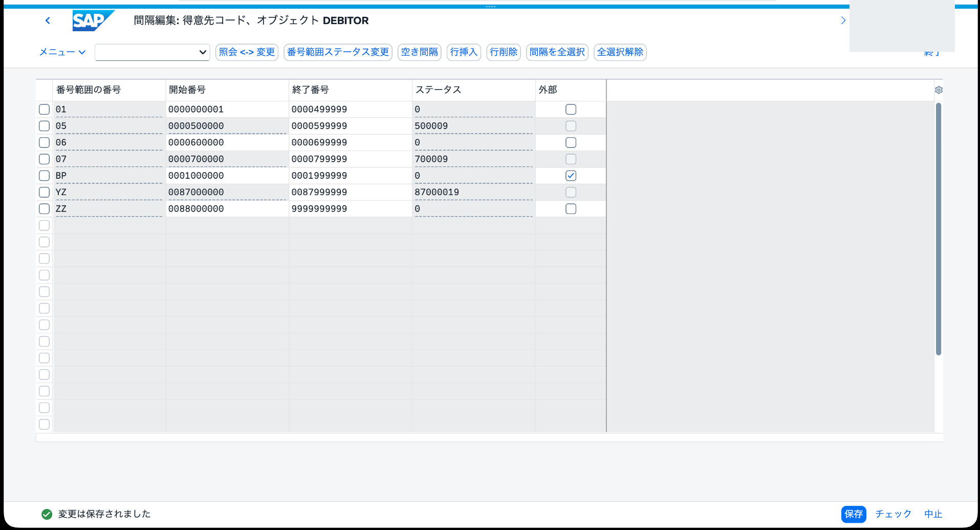Select row checkbox for range ZZ
980x530 pixels.
[45, 209]
